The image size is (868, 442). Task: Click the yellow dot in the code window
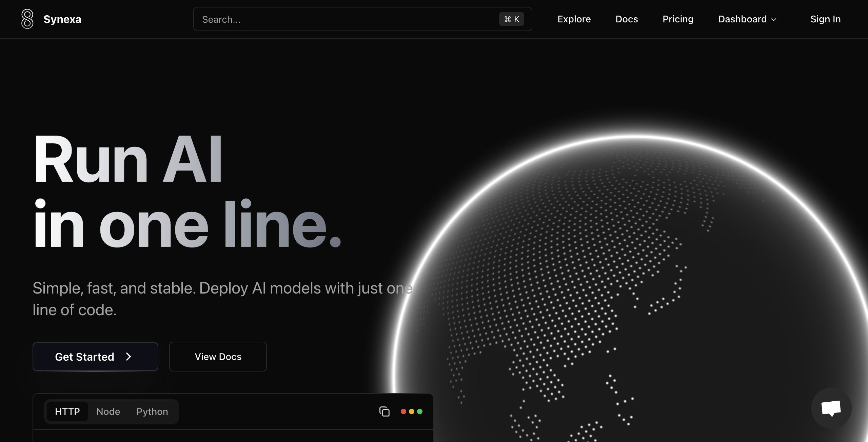pyautogui.click(x=412, y=411)
